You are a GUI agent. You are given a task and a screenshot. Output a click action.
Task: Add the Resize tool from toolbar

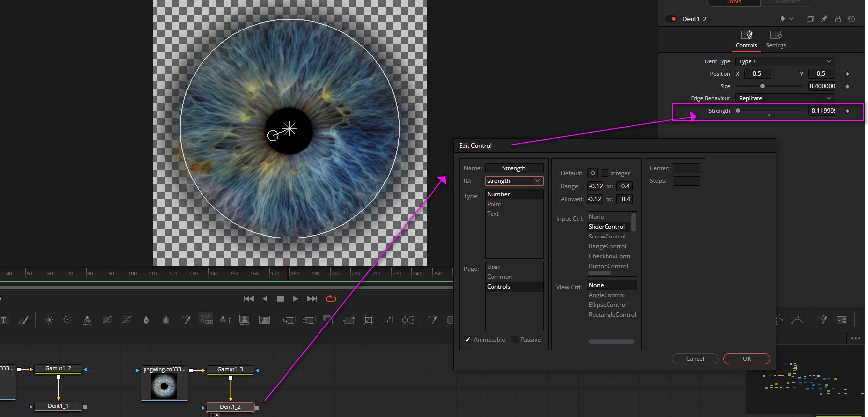[x=387, y=320]
